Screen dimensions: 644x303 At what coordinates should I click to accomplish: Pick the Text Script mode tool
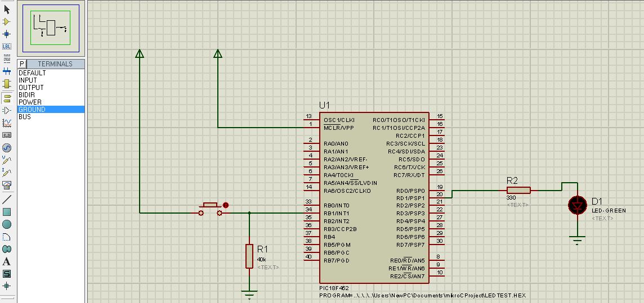coord(7,58)
